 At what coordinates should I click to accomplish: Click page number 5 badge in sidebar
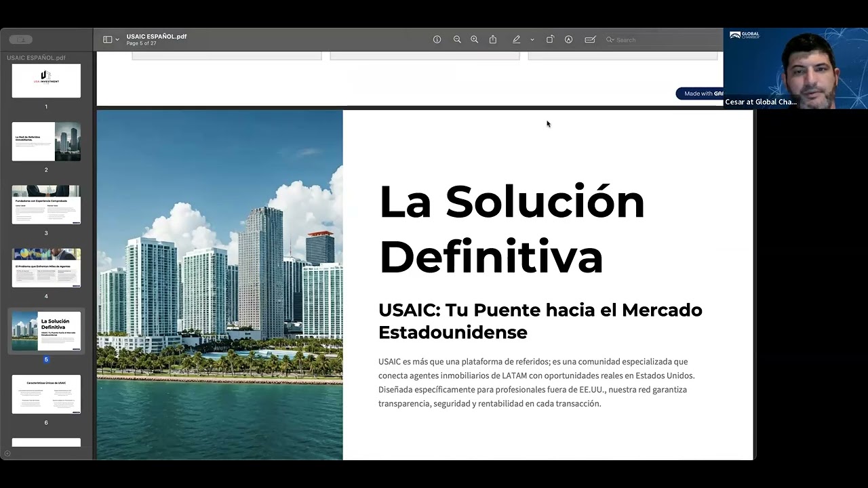pyautogui.click(x=46, y=359)
